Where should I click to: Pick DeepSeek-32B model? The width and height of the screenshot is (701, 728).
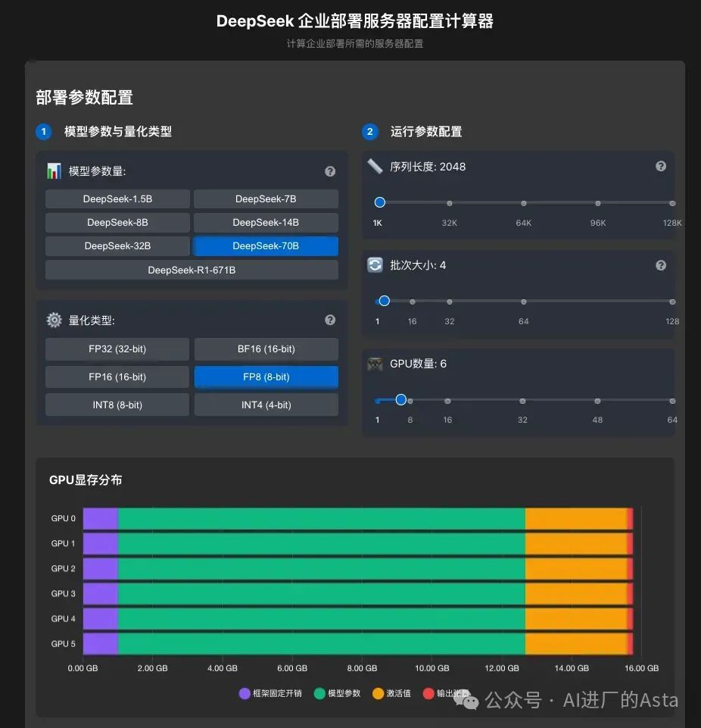coord(117,246)
